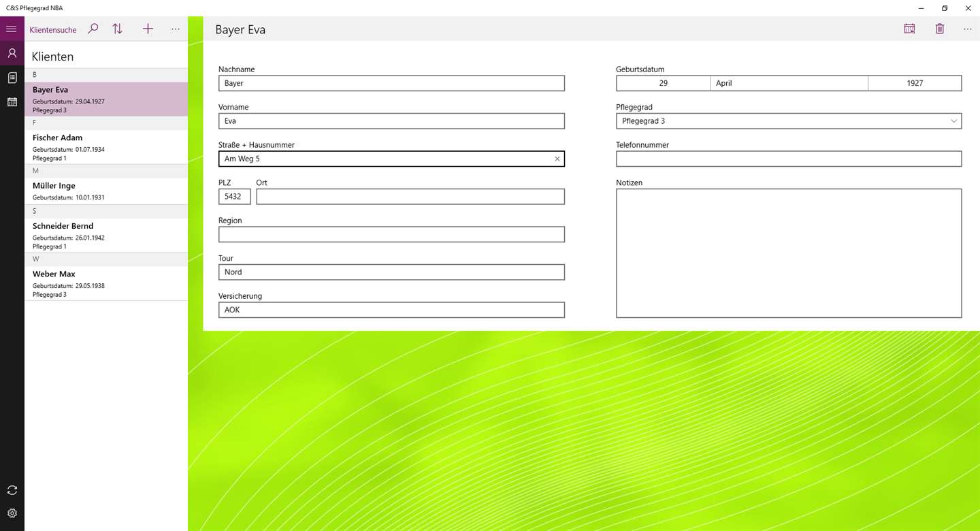Image resolution: width=980 pixels, height=531 pixels.
Task: Select client Schneider Bernd in list
Action: 106,236
